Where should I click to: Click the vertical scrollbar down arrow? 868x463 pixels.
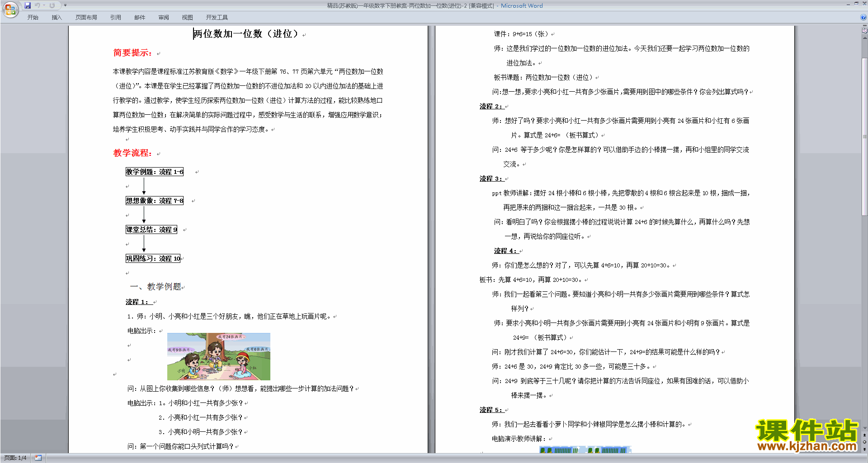pyautogui.click(x=865, y=428)
